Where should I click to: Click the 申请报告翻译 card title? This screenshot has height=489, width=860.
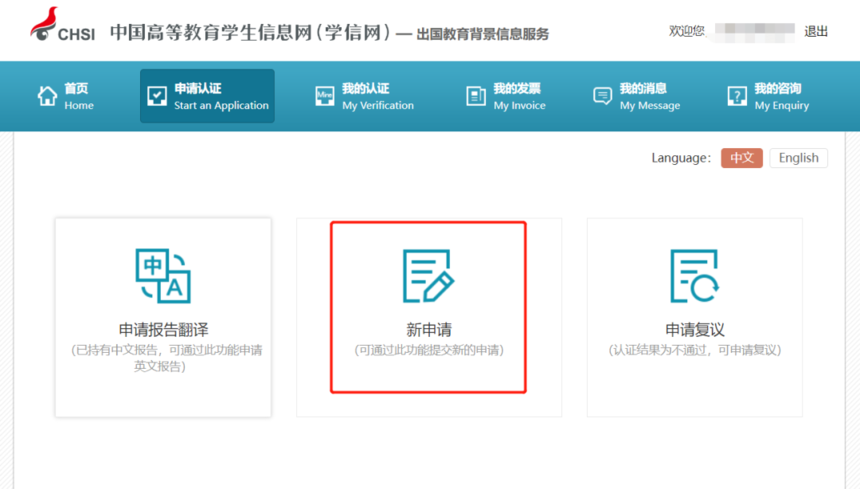click(x=163, y=329)
